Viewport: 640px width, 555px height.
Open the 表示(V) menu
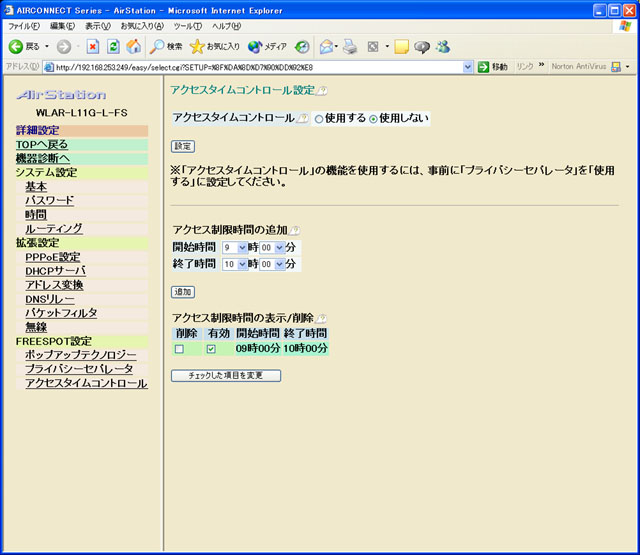pyautogui.click(x=98, y=27)
